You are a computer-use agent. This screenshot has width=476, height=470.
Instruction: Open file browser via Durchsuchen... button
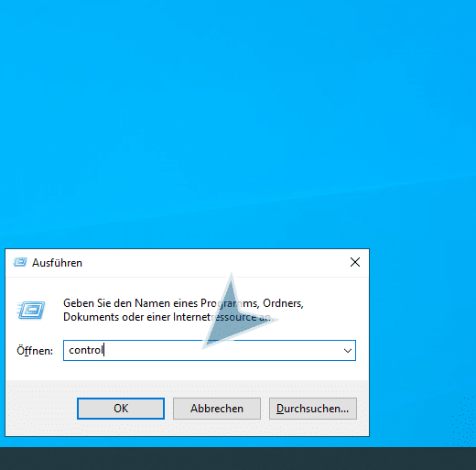point(313,409)
